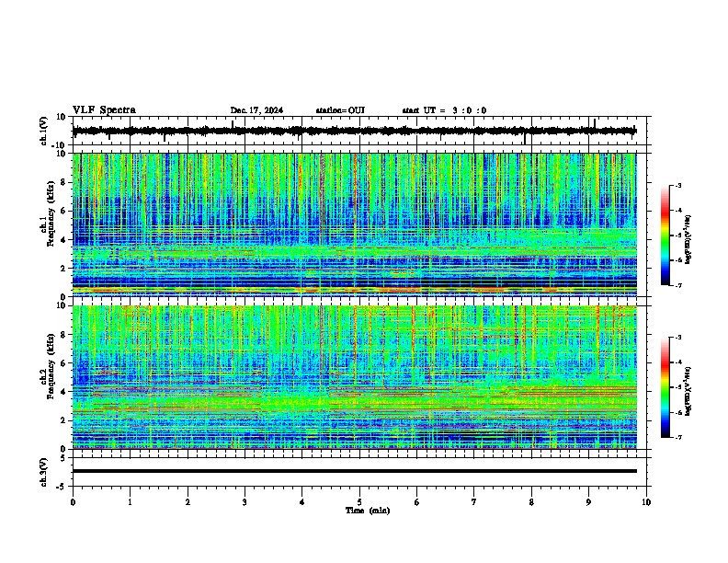
Task: Click the ch.2 "Frequency (kHz)" axis label
Action: click(x=51, y=366)
